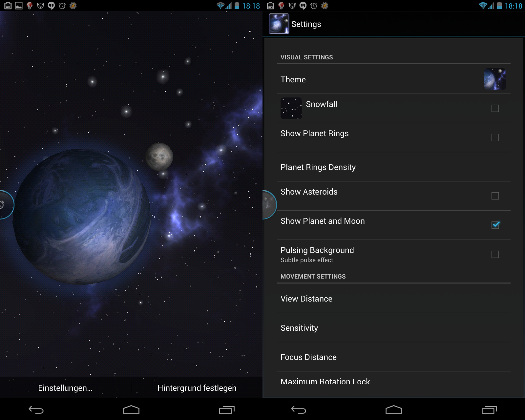
Task: Enable the Show Planet Rings checkbox
Action: coord(495,137)
